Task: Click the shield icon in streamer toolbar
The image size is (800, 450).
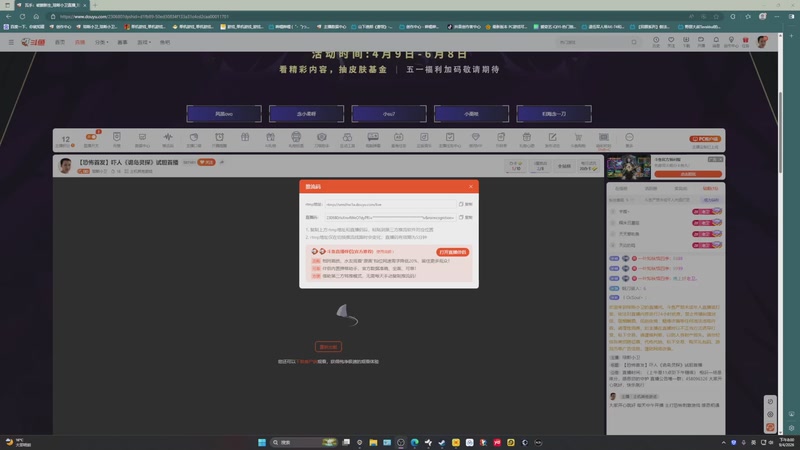Action: coord(117,137)
